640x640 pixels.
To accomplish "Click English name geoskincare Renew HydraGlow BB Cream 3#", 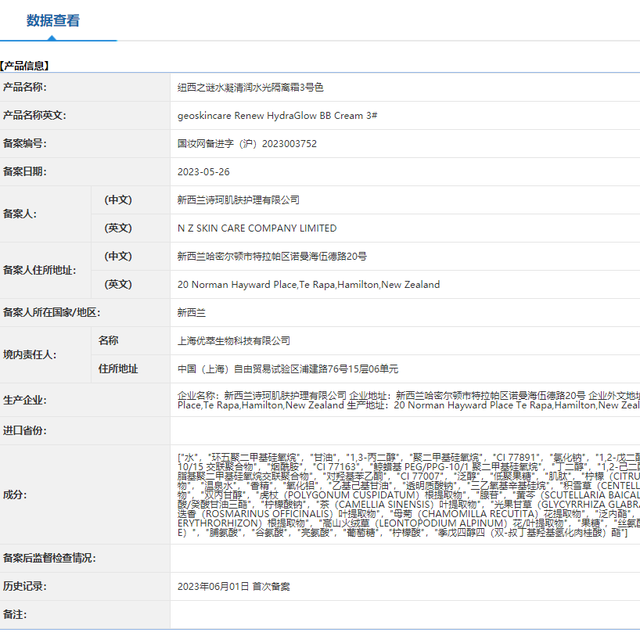I will tap(277, 116).
